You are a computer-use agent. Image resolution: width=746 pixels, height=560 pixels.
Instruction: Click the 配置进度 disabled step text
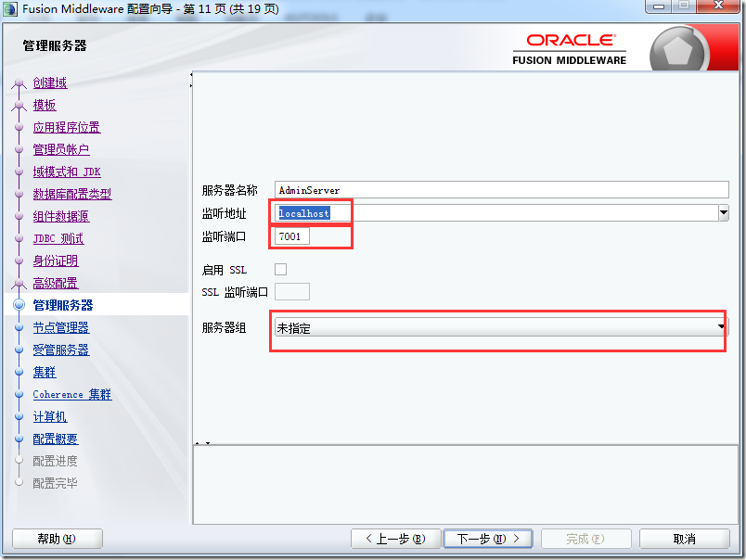click(x=55, y=461)
